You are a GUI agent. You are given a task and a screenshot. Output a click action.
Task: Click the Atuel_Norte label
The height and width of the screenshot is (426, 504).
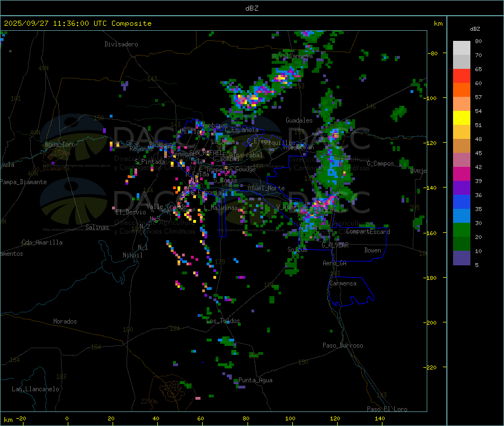(266, 188)
